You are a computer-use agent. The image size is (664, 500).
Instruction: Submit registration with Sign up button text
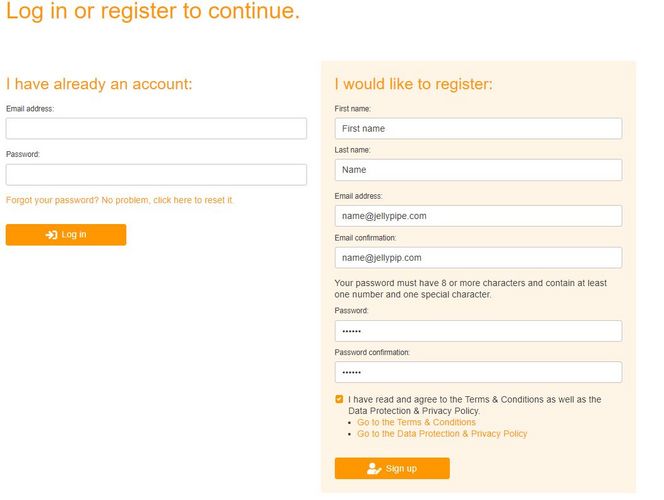tap(401, 468)
